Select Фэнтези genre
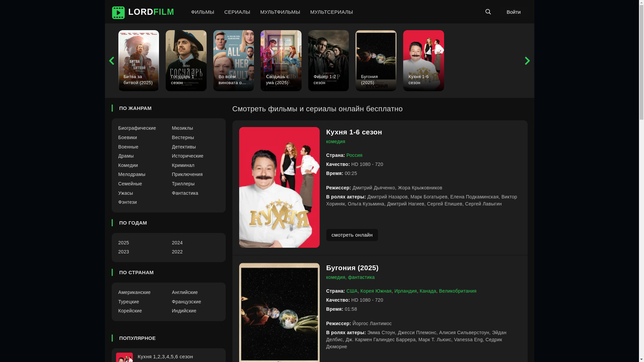This screenshot has height=362, width=644. pos(127,202)
